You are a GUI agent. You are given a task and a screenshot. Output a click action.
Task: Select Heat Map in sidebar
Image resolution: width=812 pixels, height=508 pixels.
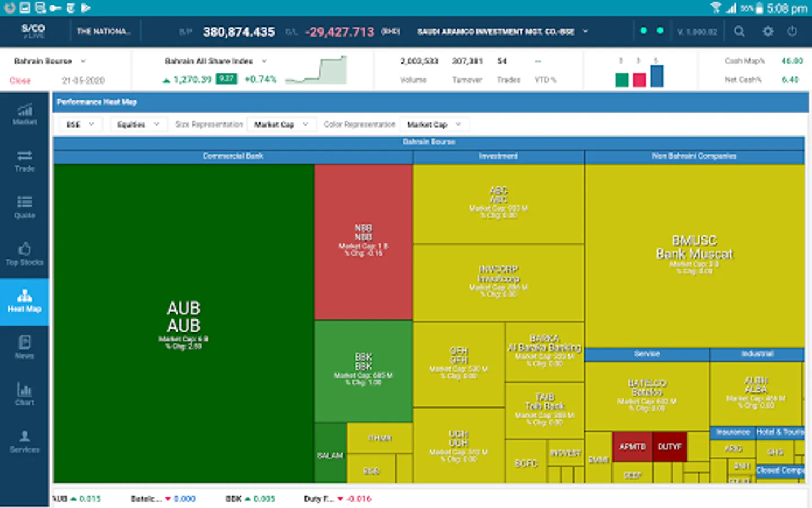24,301
